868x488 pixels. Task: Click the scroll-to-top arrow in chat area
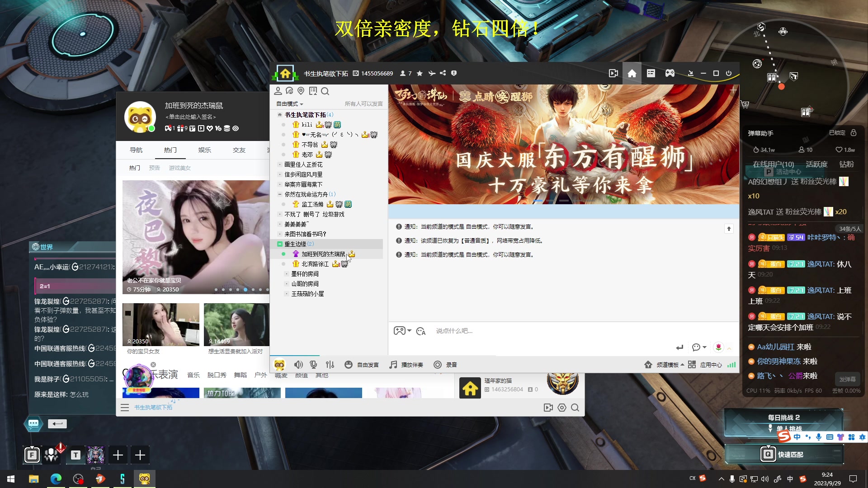coord(729,229)
